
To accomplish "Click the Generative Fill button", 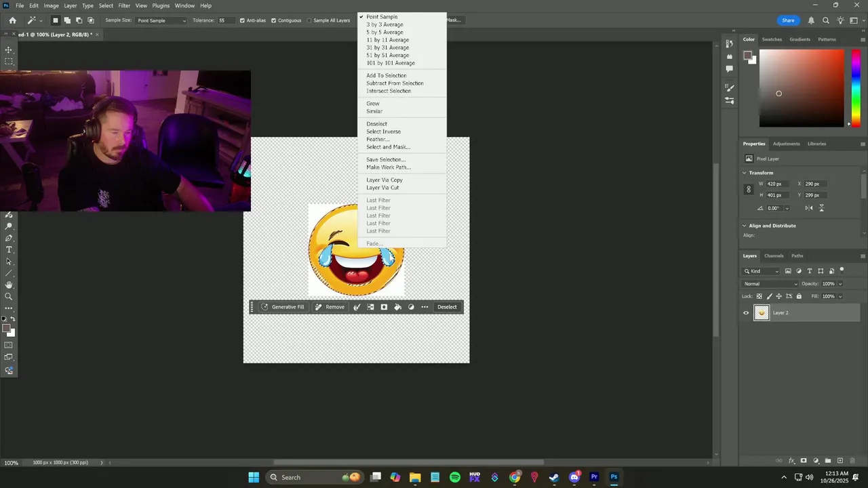I will pos(283,307).
